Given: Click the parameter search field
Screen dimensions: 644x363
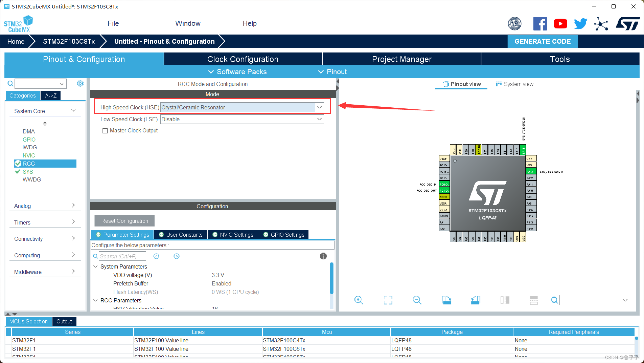Looking at the screenshot, I should click(122, 256).
